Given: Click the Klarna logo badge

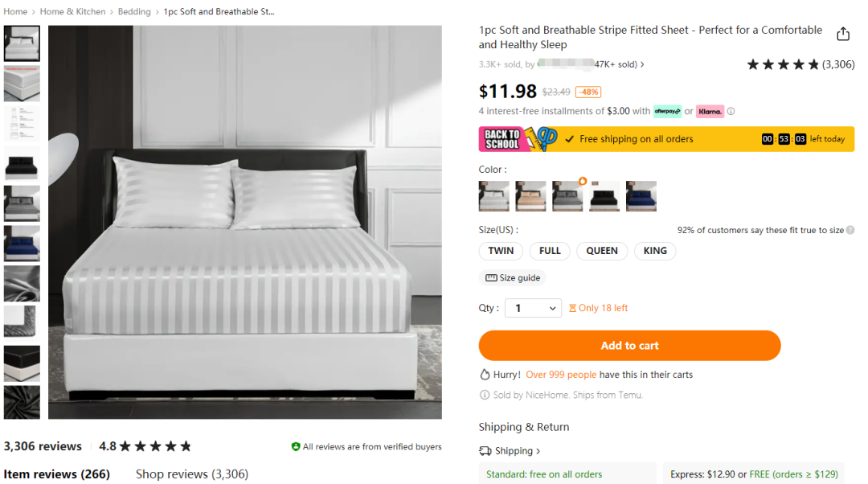Looking at the screenshot, I should click(710, 112).
